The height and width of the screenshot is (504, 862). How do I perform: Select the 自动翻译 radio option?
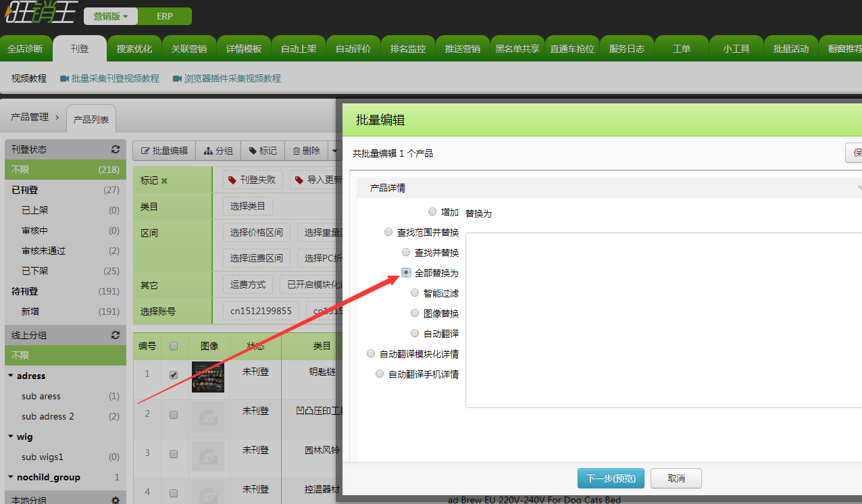(x=415, y=333)
